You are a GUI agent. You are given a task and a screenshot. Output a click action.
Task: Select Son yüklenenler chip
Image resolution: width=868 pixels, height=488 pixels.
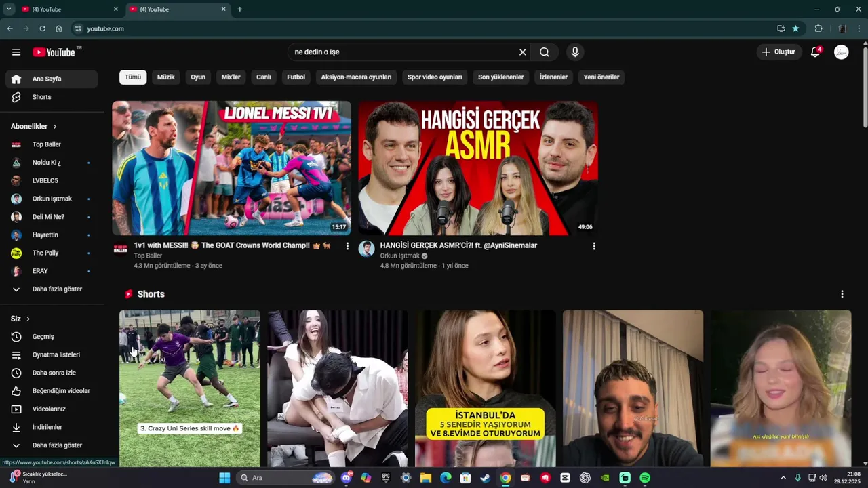(x=501, y=77)
